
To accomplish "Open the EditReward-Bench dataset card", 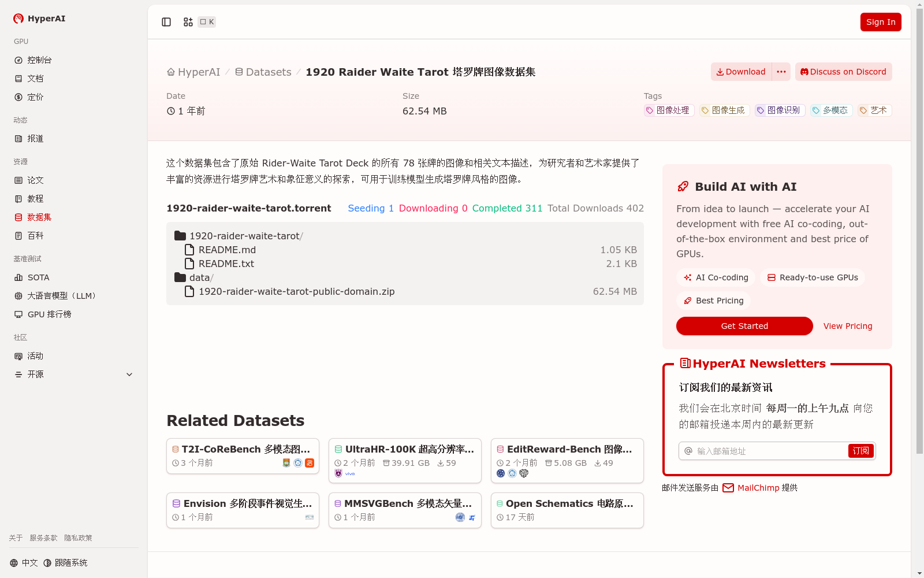I will 567,461.
